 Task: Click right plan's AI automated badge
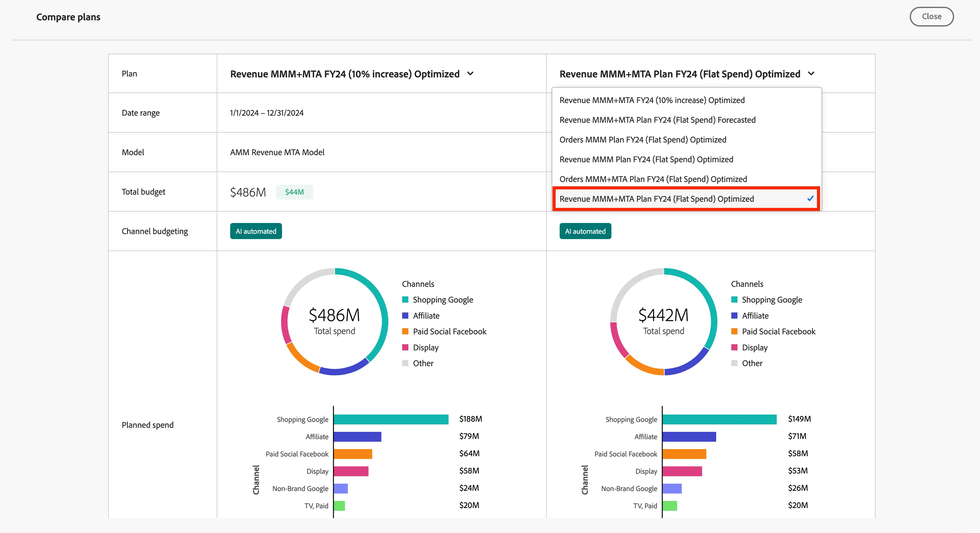(x=585, y=231)
